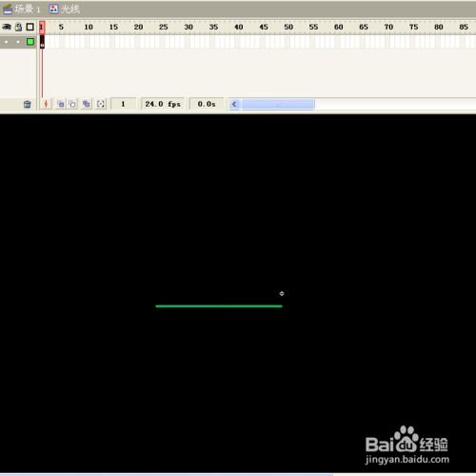Click the current frame number field

(x=124, y=104)
